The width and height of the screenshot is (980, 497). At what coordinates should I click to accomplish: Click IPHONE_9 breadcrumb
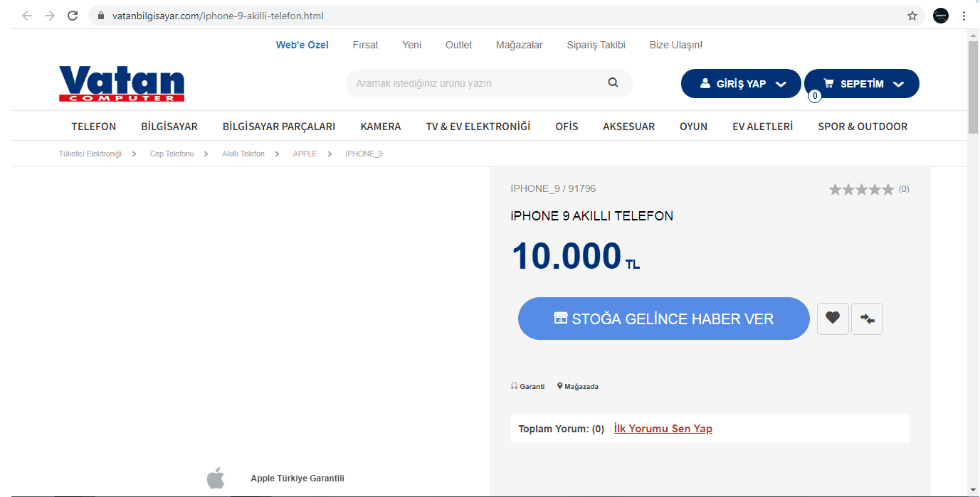(364, 154)
